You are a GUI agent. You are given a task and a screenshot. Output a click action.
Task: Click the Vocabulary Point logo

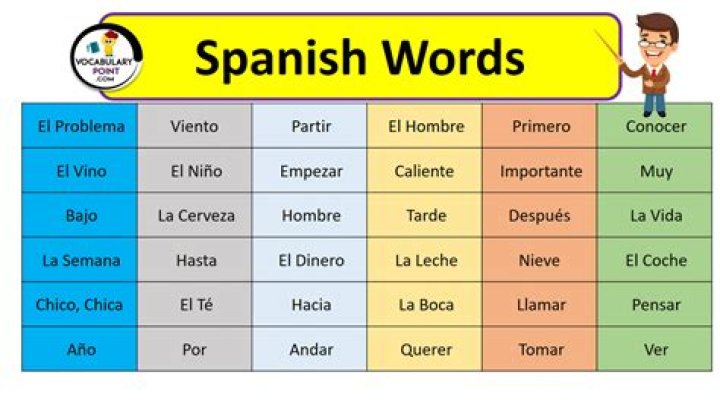106,58
